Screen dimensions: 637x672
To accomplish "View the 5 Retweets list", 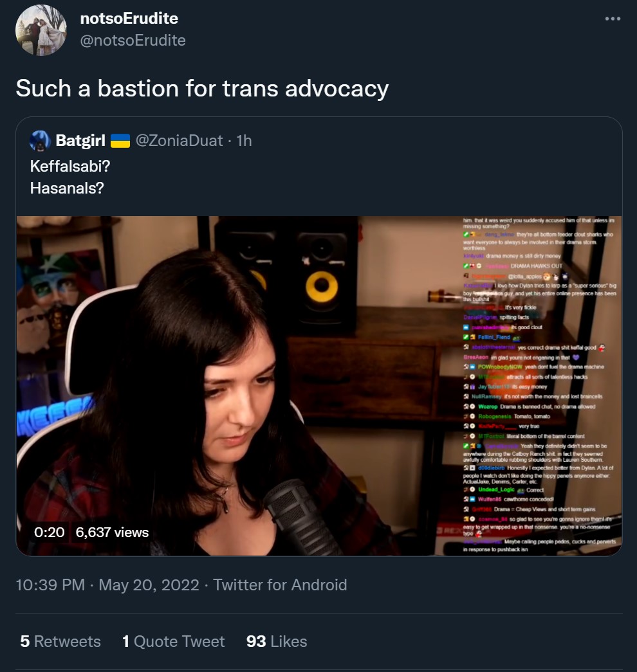I will 60,642.
